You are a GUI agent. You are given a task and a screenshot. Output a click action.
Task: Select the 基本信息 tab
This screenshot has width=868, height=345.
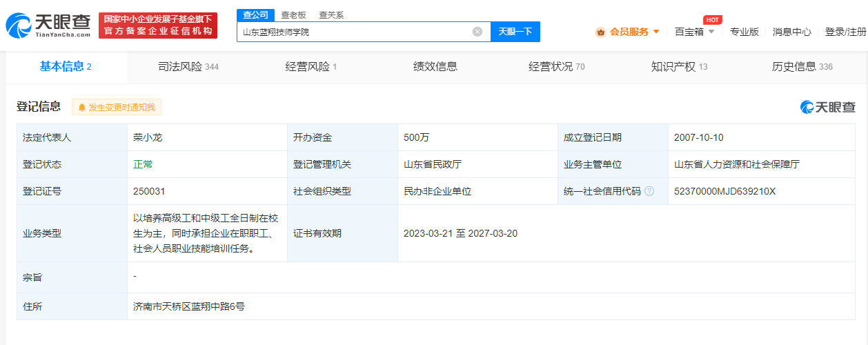(66, 67)
